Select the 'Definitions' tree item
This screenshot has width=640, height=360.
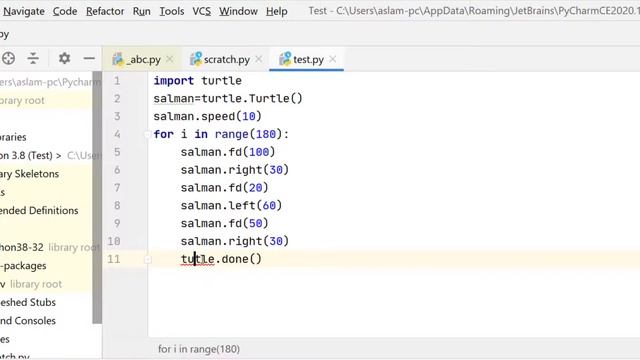point(39,211)
